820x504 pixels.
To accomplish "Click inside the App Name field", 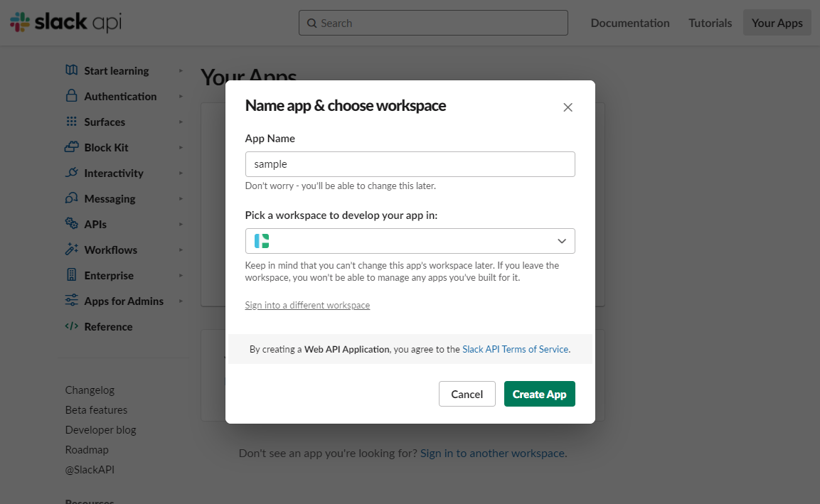I will 410,163.
